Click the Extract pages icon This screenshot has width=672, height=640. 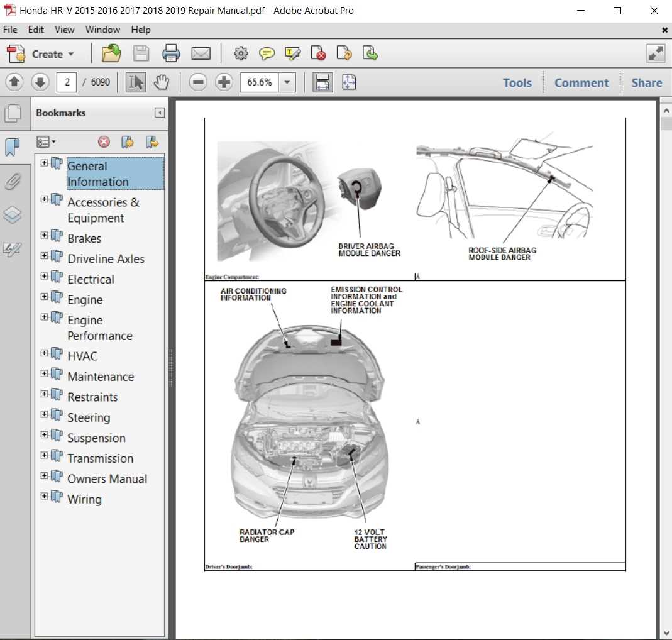pos(370,54)
